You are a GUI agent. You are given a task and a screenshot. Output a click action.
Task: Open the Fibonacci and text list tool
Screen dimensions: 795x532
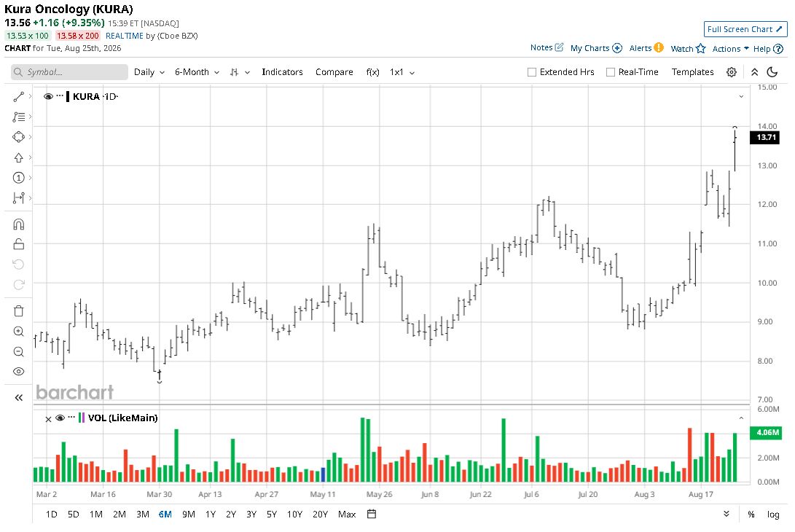19,117
